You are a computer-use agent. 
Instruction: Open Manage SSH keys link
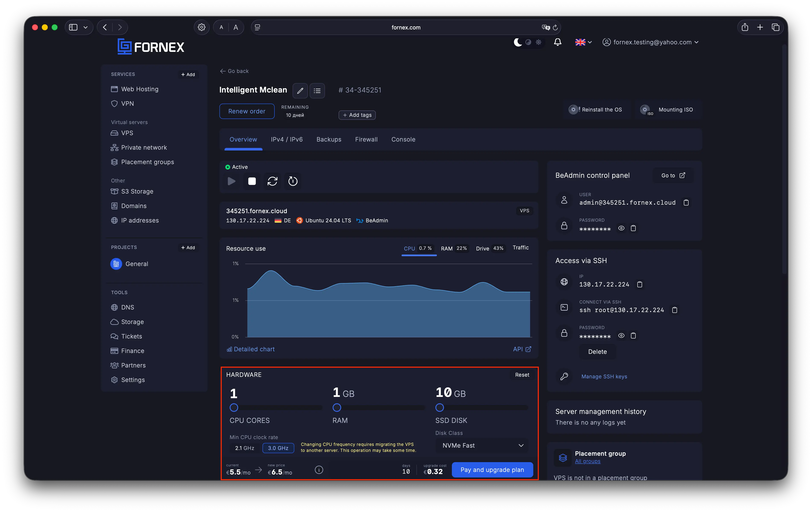point(604,376)
